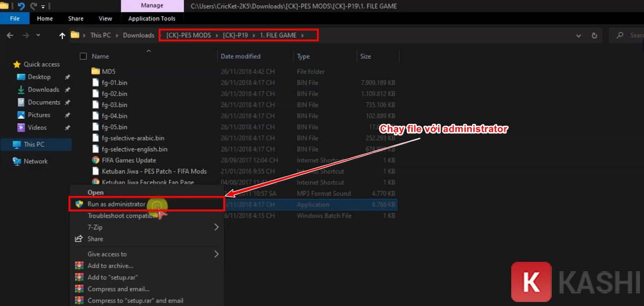The image size is (644, 306).
Task: Click pin icon next to Desktop
Action: 67,77
